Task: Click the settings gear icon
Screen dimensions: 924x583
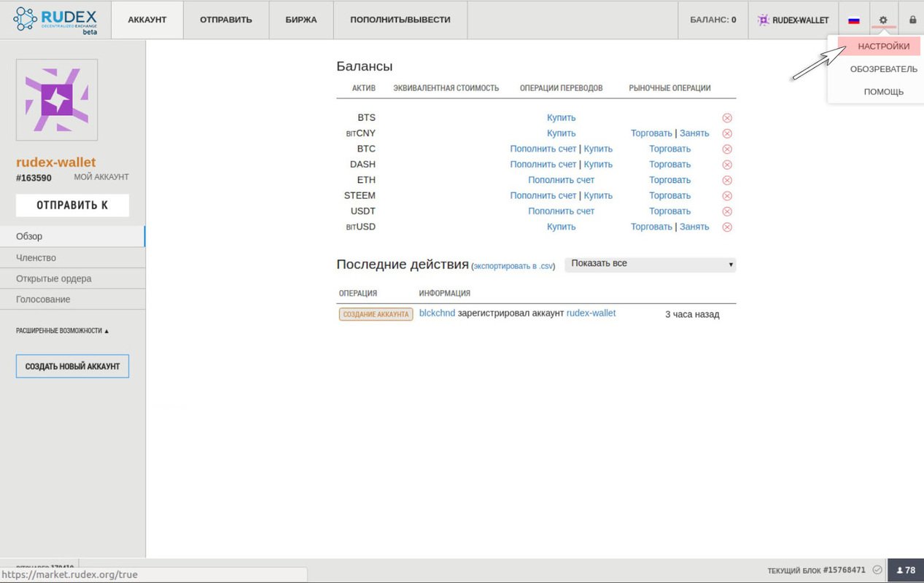Action: point(883,20)
